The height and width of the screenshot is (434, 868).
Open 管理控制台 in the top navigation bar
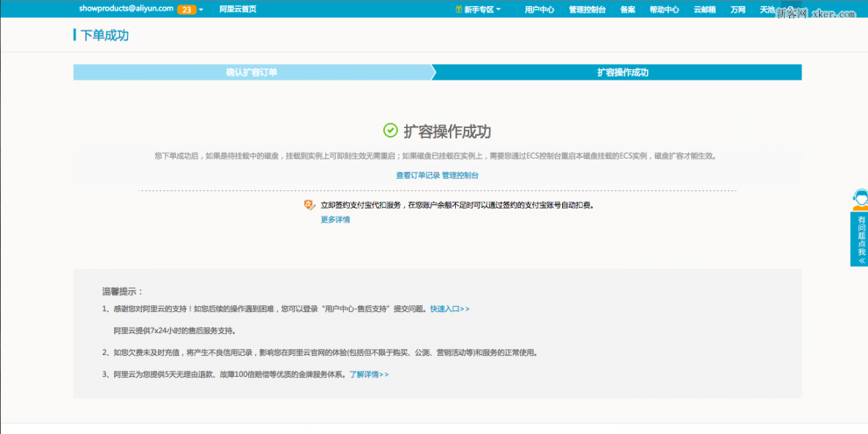[587, 10]
